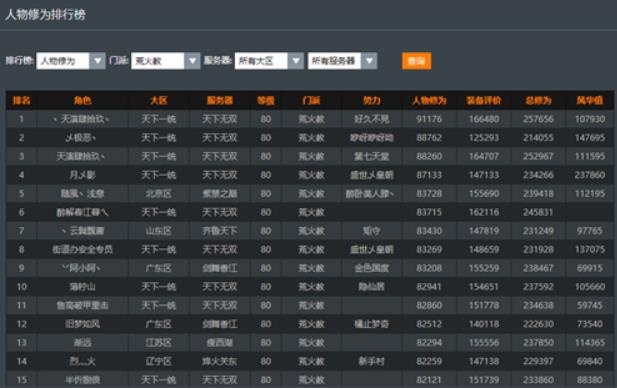
Task: Select the 总修为 value 257656
Action: 538,119
